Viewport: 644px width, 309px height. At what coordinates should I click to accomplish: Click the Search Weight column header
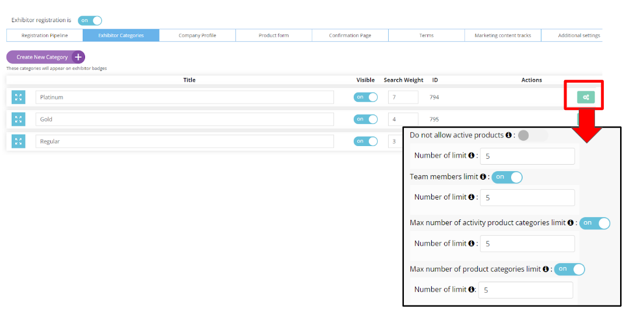click(404, 80)
